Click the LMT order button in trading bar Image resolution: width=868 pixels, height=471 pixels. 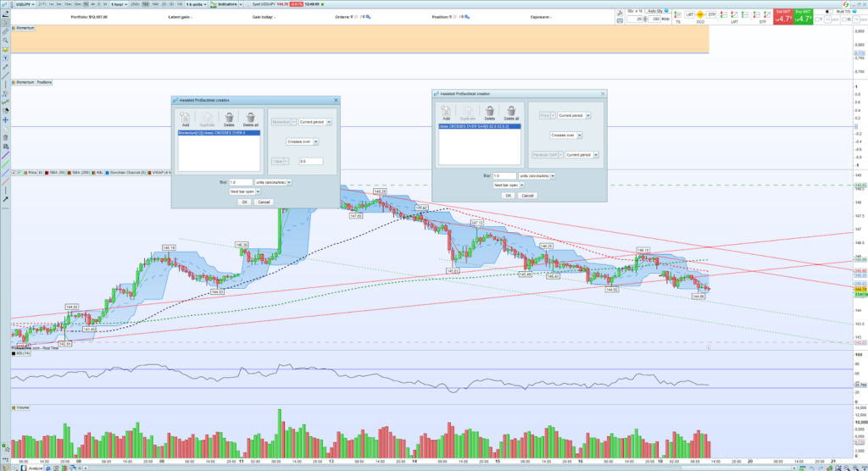(689, 15)
